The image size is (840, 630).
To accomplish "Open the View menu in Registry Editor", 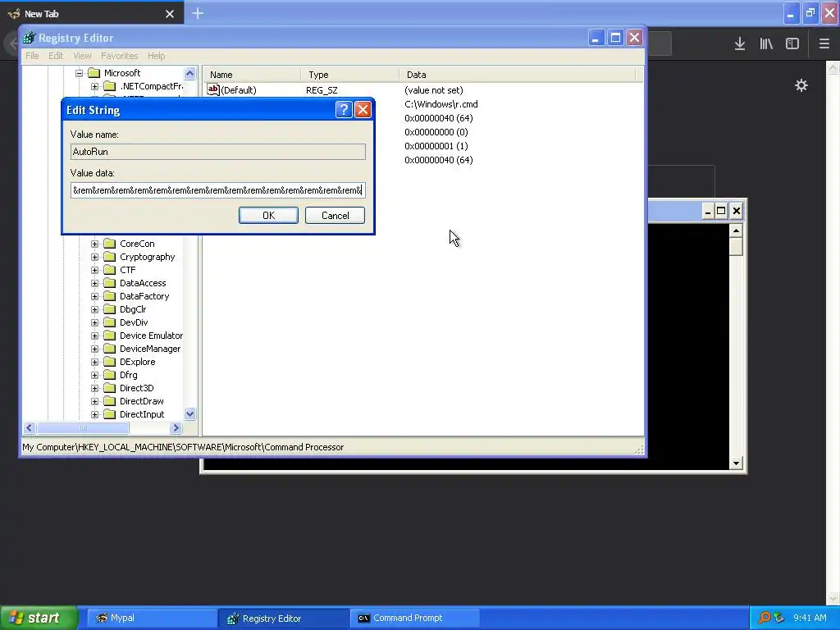I will (x=82, y=56).
